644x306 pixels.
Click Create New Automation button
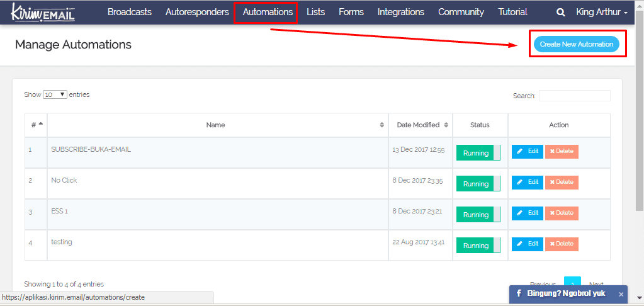click(x=577, y=44)
